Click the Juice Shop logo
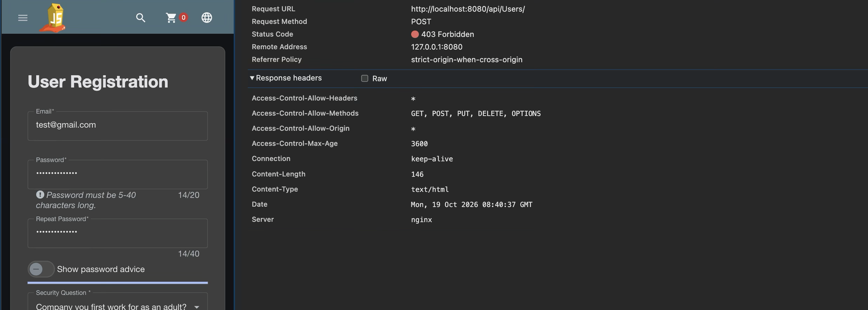Screen dimensions: 868x310 pos(53,18)
